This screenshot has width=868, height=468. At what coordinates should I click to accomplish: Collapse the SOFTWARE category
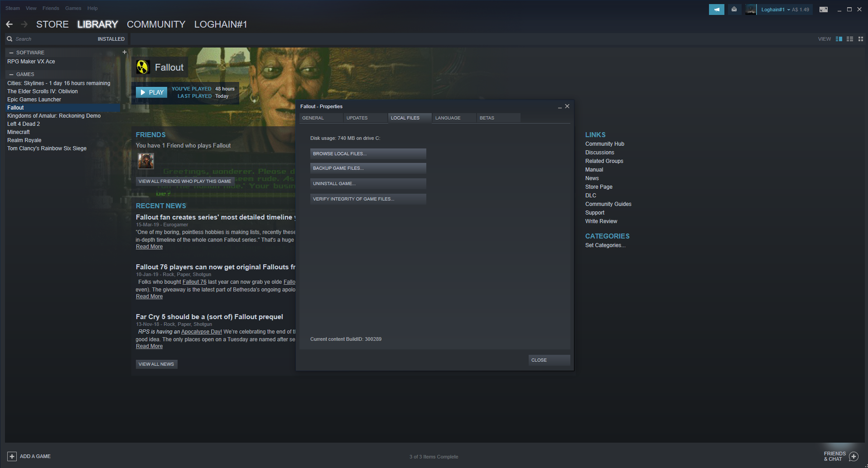pos(11,53)
